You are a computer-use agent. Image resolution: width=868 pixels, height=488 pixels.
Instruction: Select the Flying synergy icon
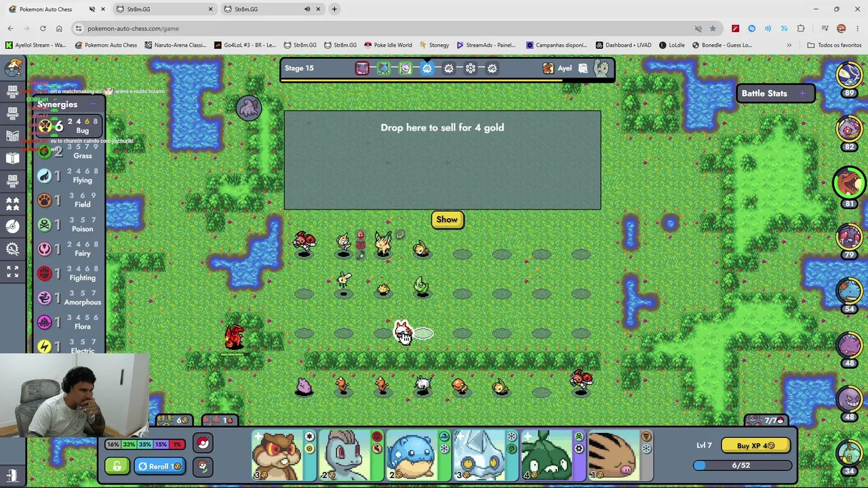point(45,176)
